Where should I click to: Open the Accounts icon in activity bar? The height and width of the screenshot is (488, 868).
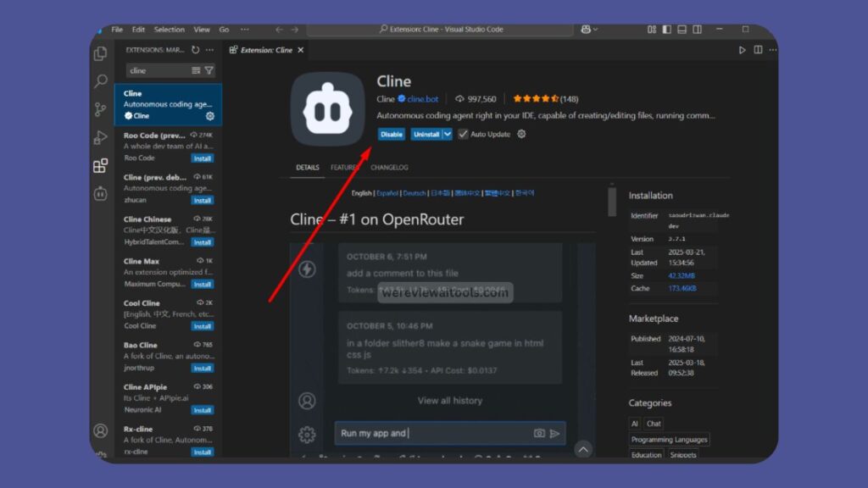pyautogui.click(x=100, y=430)
